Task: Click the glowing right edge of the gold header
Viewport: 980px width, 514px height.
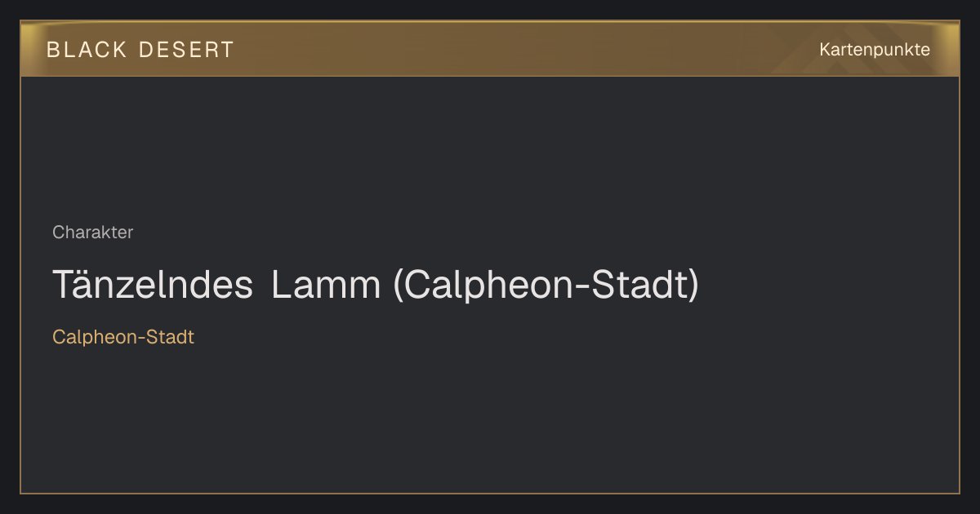Action: (x=951, y=49)
